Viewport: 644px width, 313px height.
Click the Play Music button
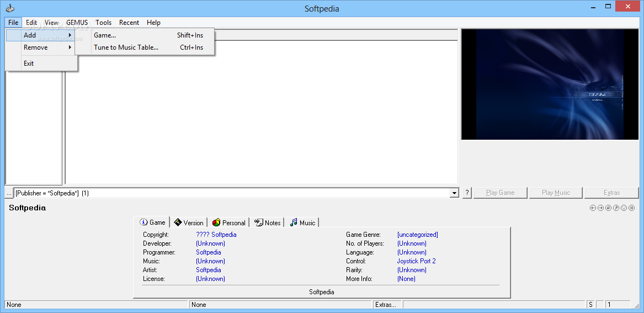[556, 193]
